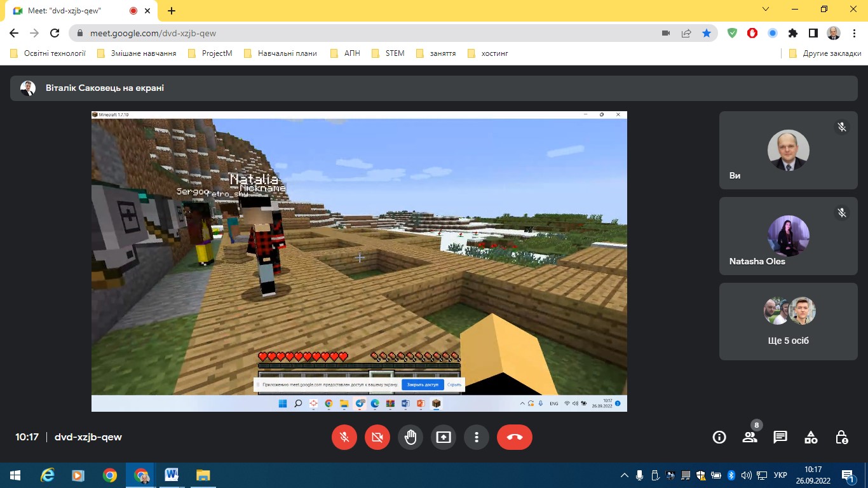Open the in-call chat panel

[780, 437]
